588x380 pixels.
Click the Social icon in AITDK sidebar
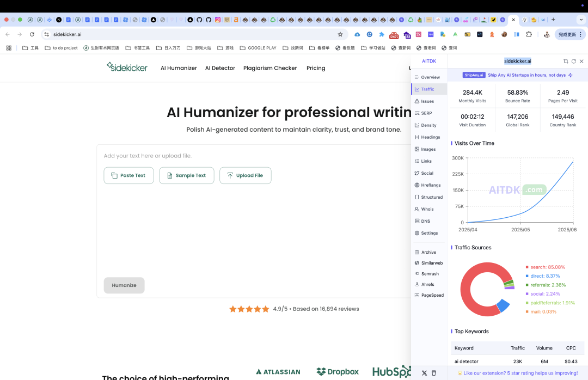417,173
